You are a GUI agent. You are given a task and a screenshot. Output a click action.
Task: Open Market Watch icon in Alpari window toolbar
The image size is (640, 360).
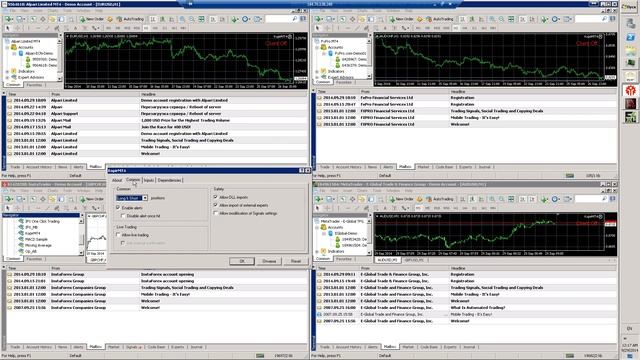point(33,19)
